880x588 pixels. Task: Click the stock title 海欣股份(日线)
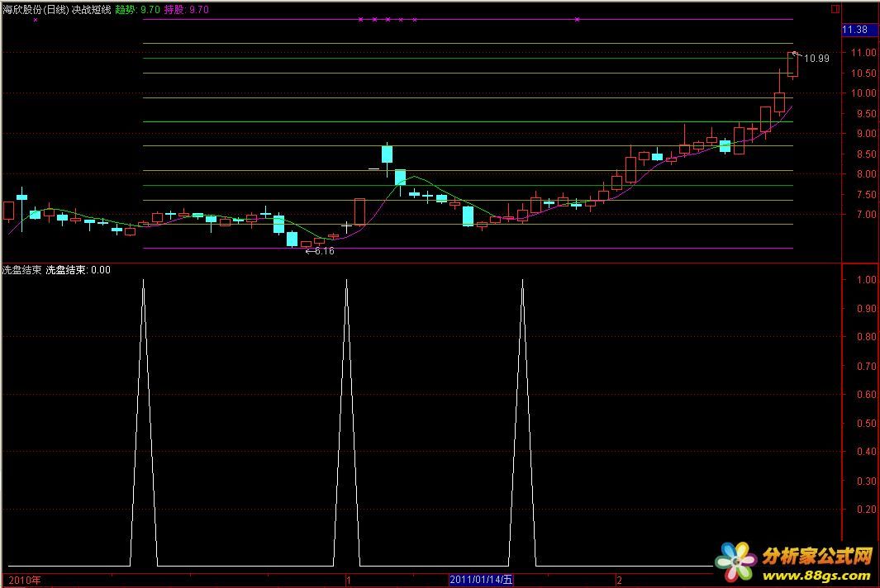pyautogui.click(x=36, y=10)
